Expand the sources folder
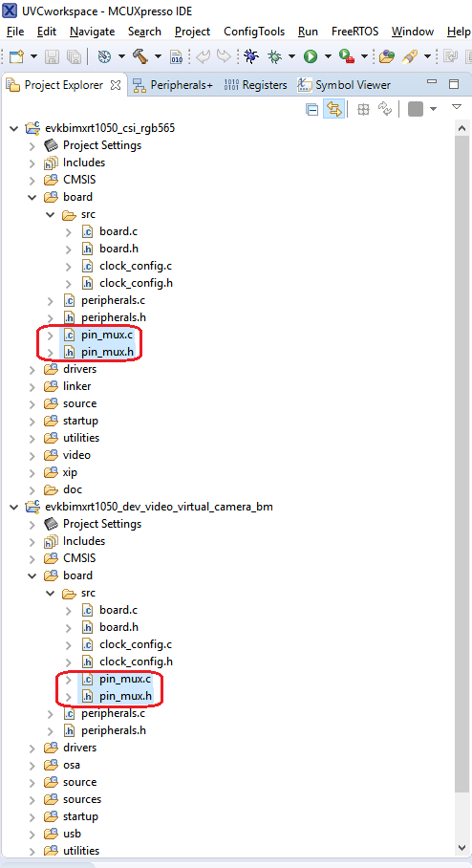 click(x=32, y=800)
